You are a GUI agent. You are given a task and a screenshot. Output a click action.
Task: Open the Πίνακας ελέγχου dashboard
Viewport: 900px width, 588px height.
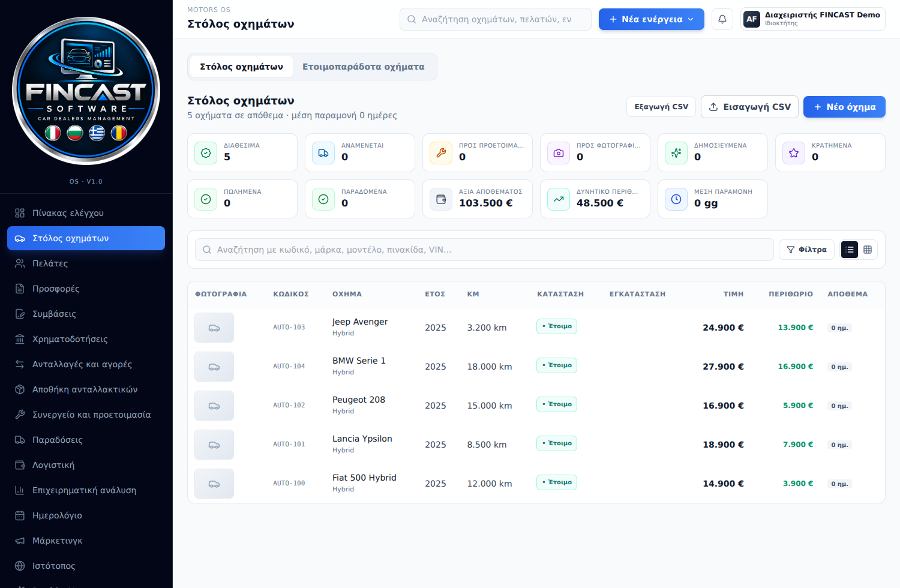pyautogui.click(x=86, y=213)
